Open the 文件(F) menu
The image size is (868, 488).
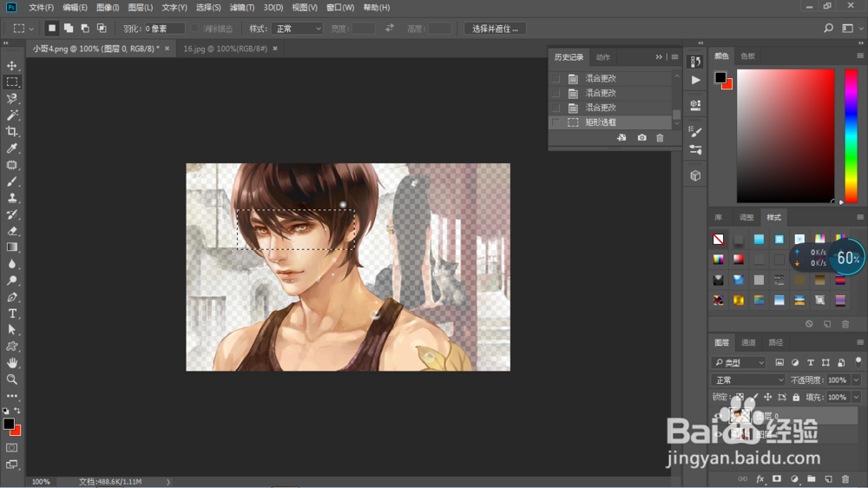pyautogui.click(x=42, y=7)
